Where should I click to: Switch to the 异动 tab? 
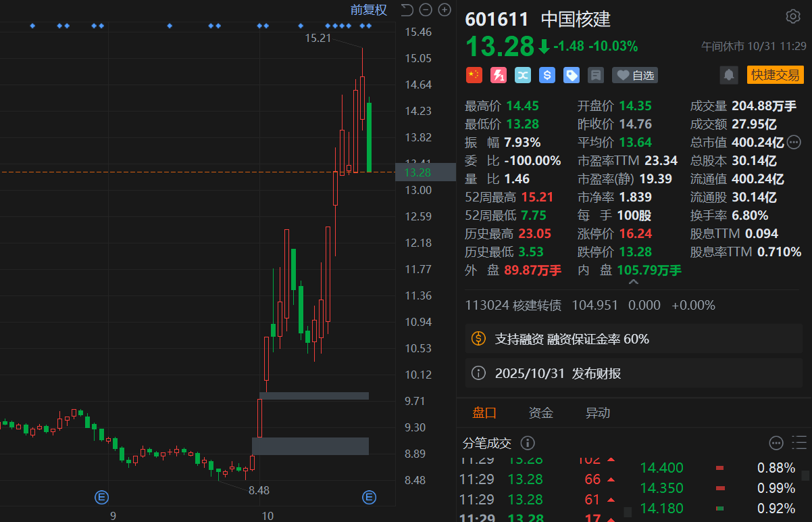pyautogui.click(x=598, y=412)
